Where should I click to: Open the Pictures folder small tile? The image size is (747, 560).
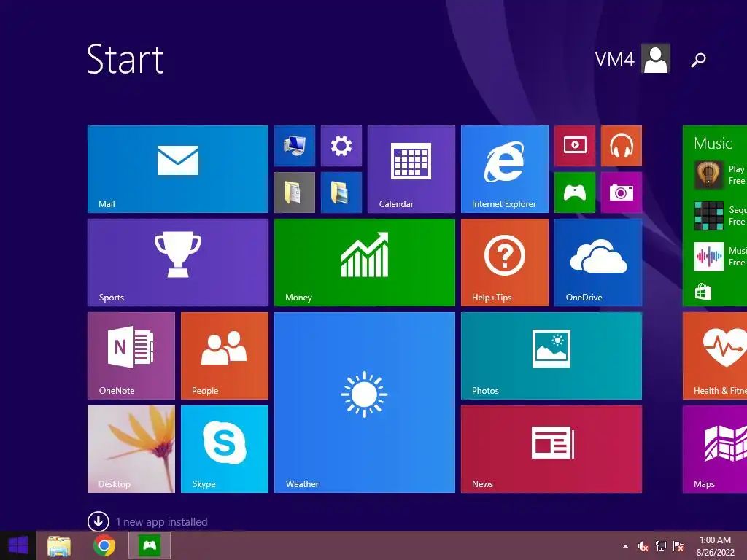tap(341, 192)
